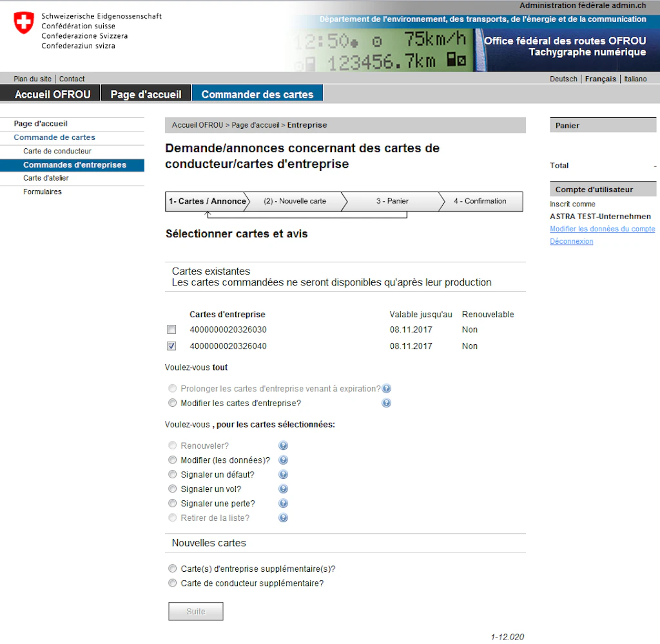660x644 pixels.
Task: Click the Suite button
Action: tap(196, 611)
